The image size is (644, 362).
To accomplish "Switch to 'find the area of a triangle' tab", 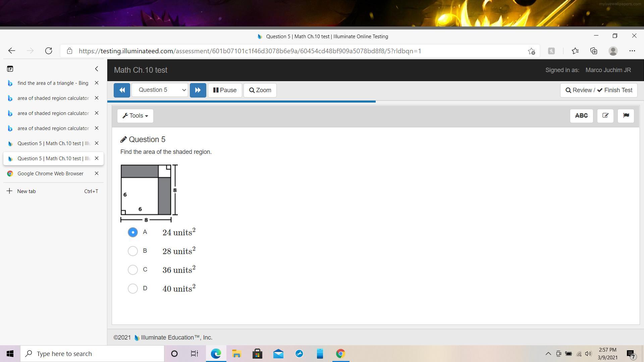I will [x=53, y=83].
